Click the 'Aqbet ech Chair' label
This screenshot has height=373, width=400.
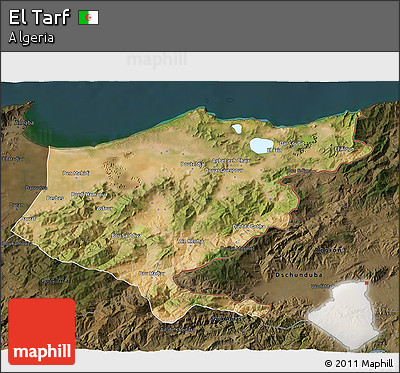coord(231,161)
